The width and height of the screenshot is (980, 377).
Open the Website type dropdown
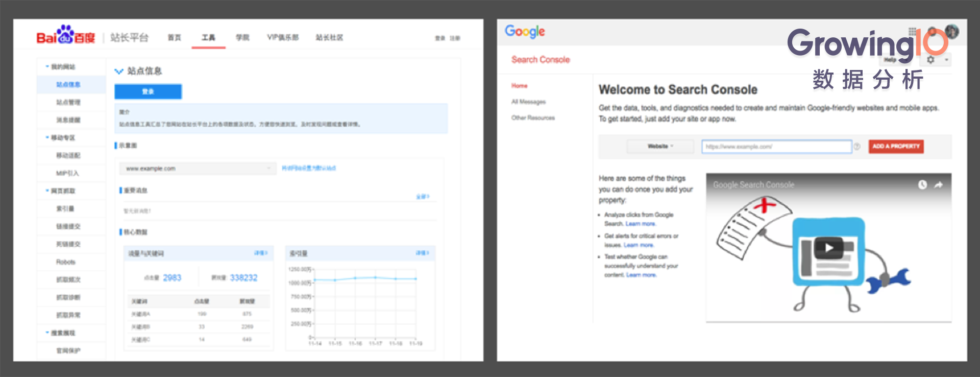click(660, 147)
